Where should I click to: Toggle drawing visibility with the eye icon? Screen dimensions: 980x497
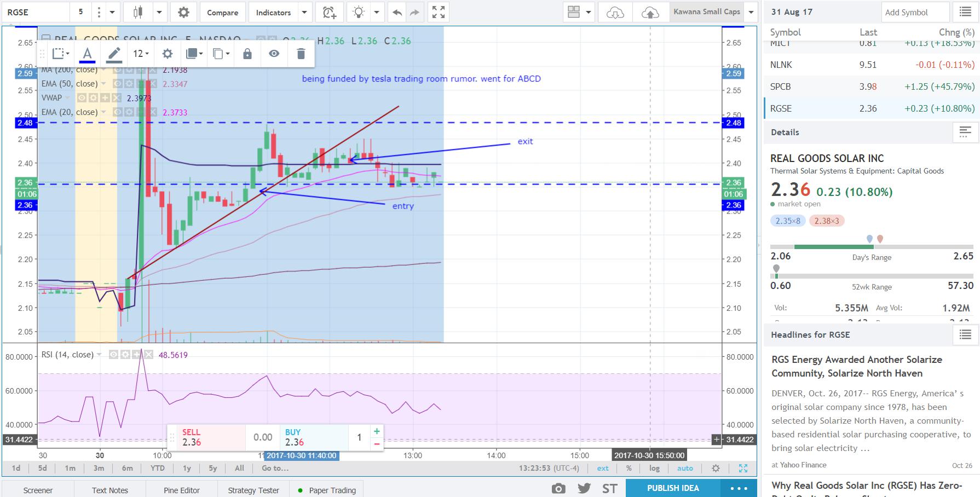pos(274,54)
